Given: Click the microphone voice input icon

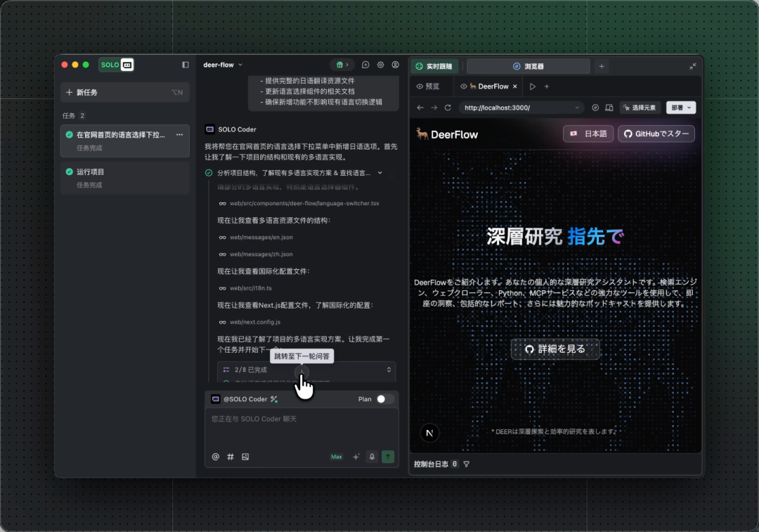Looking at the screenshot, I should (372, 457).
